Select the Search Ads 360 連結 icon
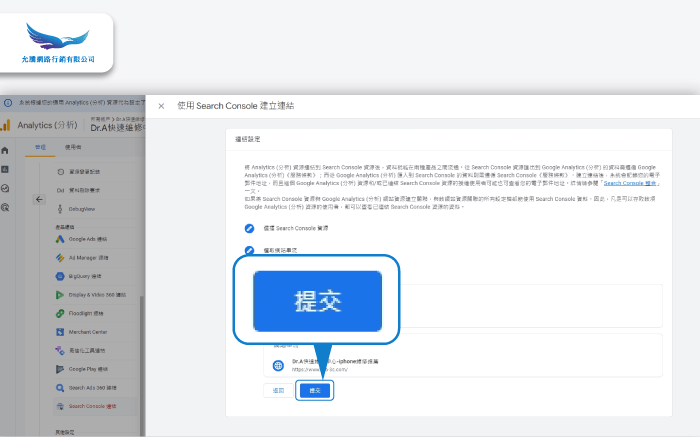Viewport: 700px width, 437px height. pyautogui.click(x=60, y=387)
